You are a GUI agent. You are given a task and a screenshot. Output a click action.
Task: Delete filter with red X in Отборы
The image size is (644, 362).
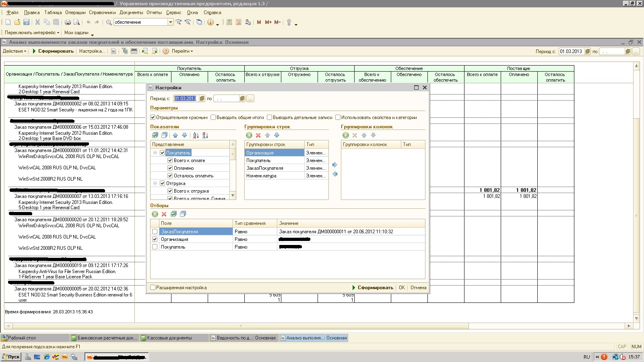click(x=164, y=214)
